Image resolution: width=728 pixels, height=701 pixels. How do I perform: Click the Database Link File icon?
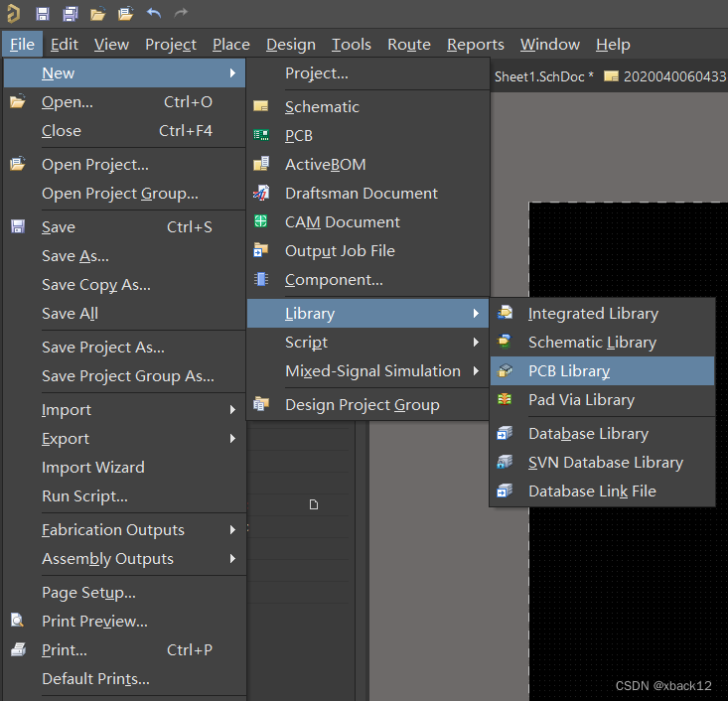tap(505, 491)
